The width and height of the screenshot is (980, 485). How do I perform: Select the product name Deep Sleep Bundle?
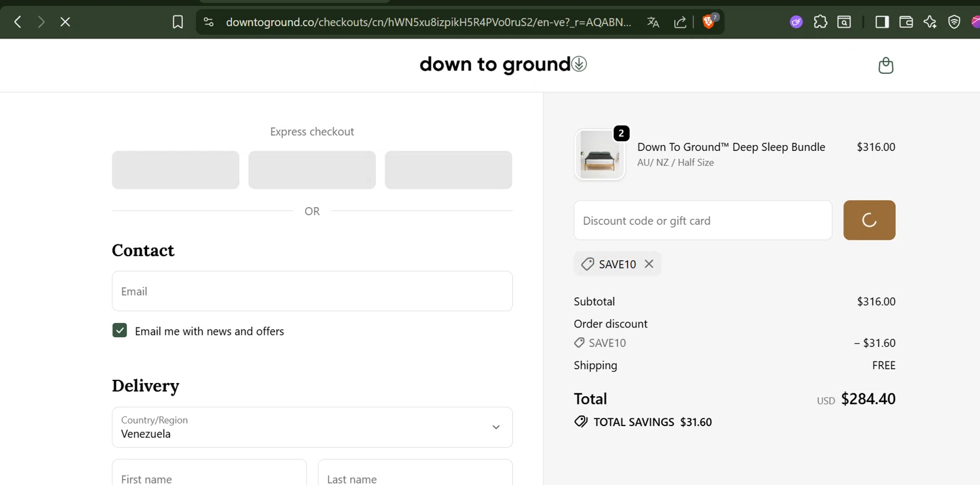(x=731, y=147)
